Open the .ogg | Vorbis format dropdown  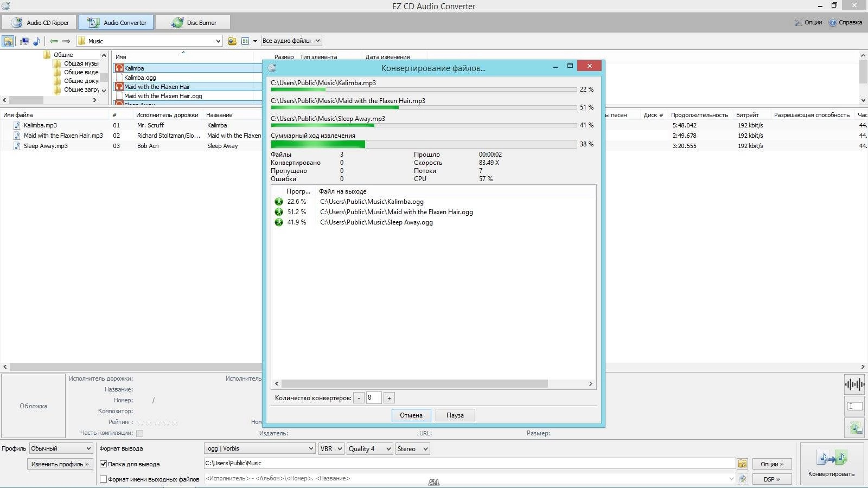pyautogui.click(x=259, y=448)
